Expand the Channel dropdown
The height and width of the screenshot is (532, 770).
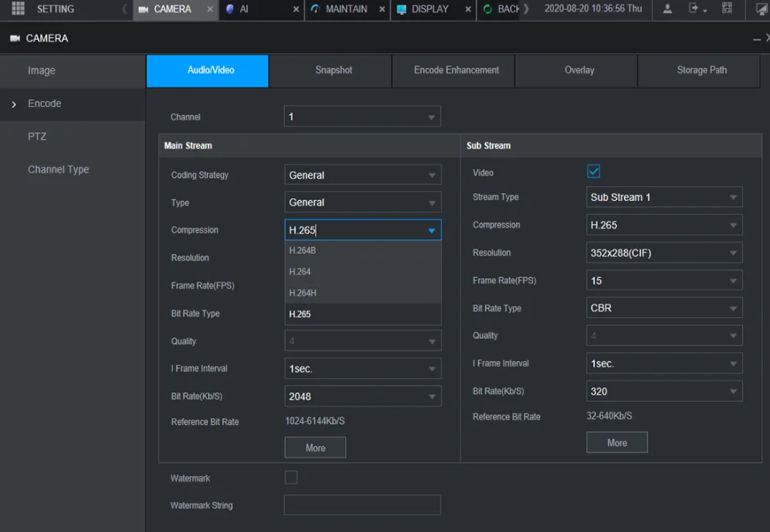pyautogui.click(x=362, y=117)
